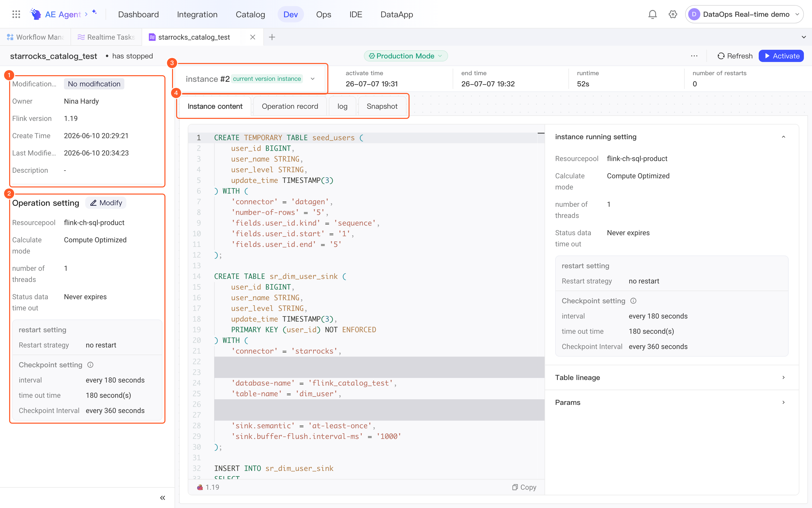Viewport: 812px width, 508px height.
Task: Click the No modification status tag
Action: [x=94, y=84]
